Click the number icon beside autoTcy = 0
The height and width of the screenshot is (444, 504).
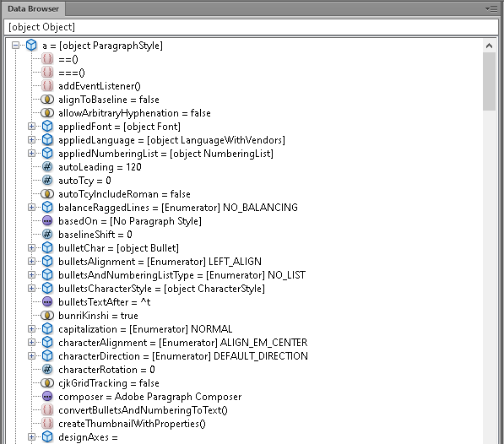[x=47, y=181]
